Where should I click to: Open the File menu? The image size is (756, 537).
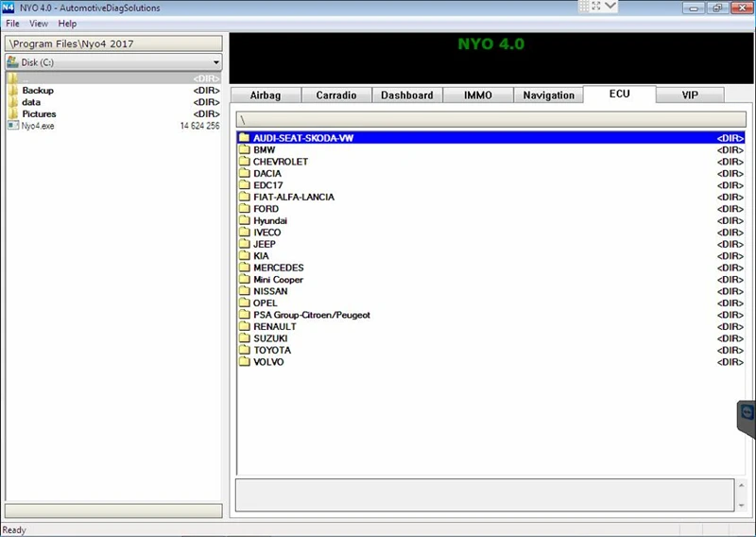12,24
